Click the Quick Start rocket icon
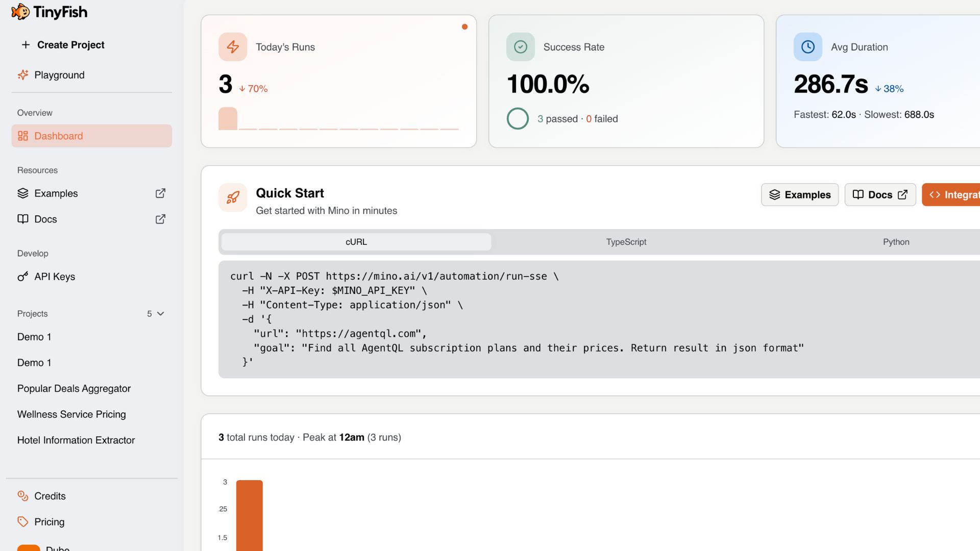 pyautogui.click(x=233, y=197)
